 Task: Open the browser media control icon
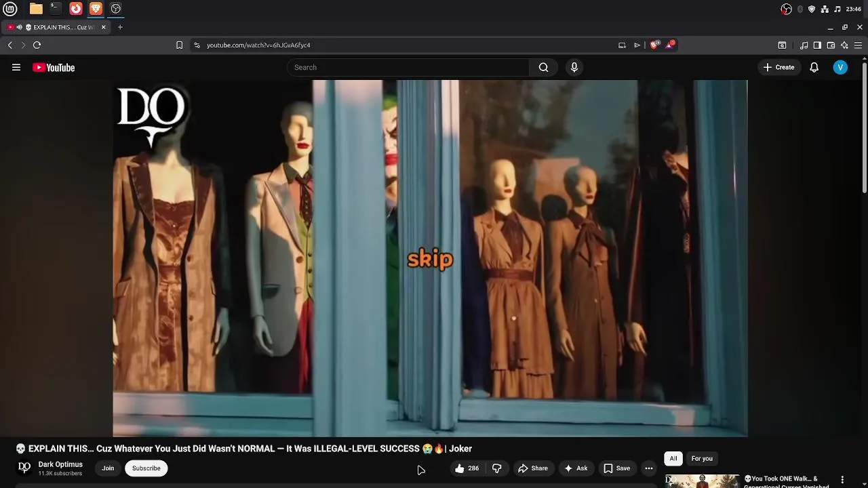(x=804, y=45)
